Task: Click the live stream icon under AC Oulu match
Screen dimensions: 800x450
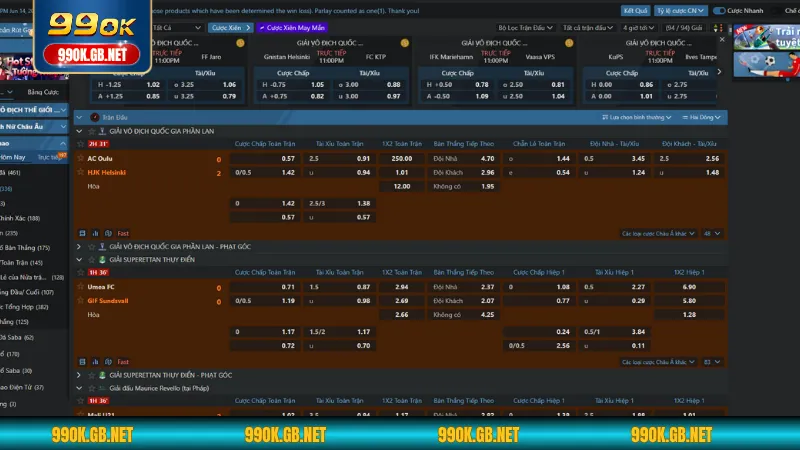Action: coord(108,233)
